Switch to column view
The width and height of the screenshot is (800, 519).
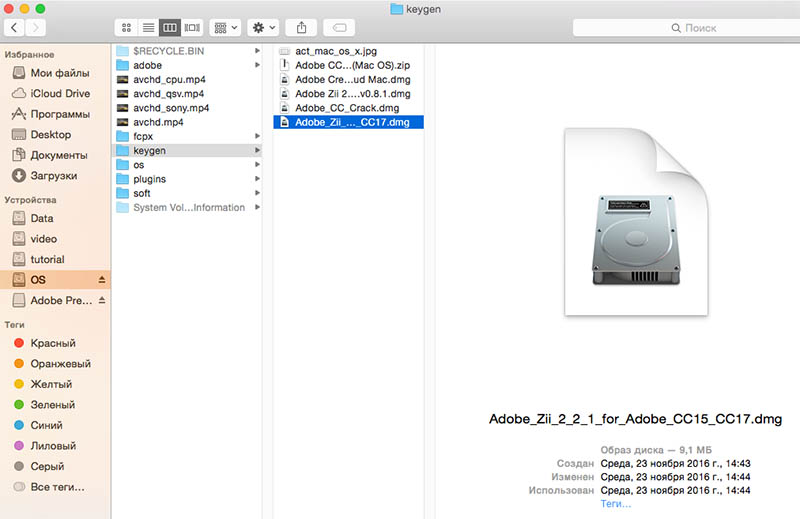coord(170,28)
